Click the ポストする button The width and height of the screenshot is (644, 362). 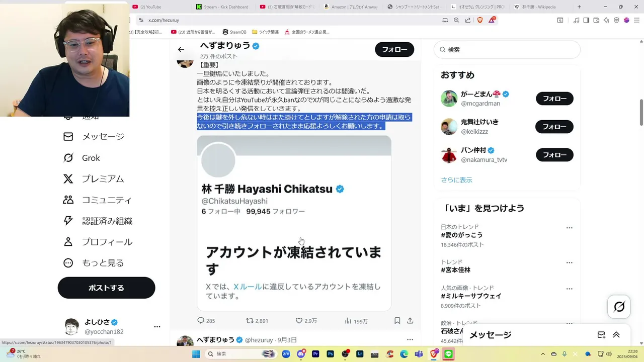click(x=106, y=288)
